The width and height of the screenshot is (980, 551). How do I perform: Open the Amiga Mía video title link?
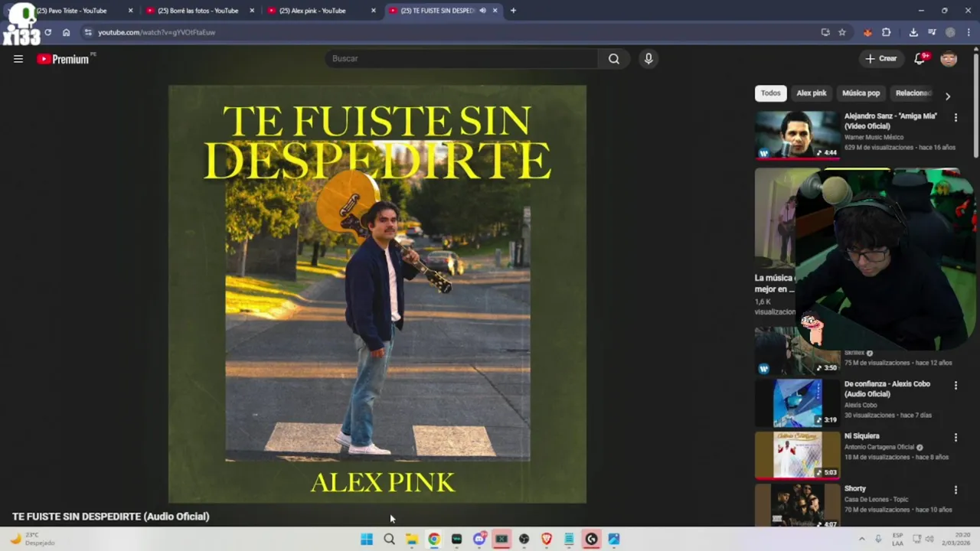890,121
